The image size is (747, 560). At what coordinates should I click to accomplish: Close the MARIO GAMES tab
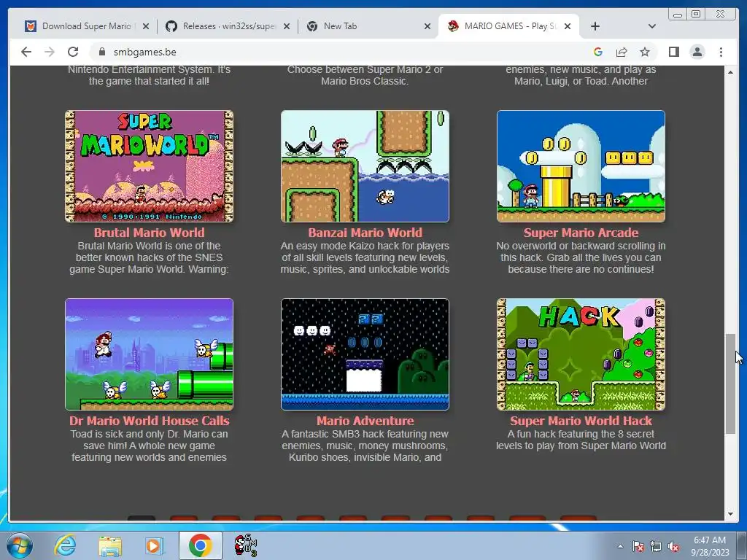[568, 26]
